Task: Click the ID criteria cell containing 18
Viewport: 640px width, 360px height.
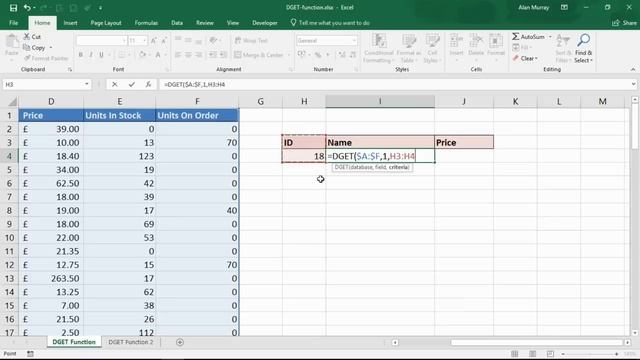Action: pyautogui.click(x=304, y=156)
